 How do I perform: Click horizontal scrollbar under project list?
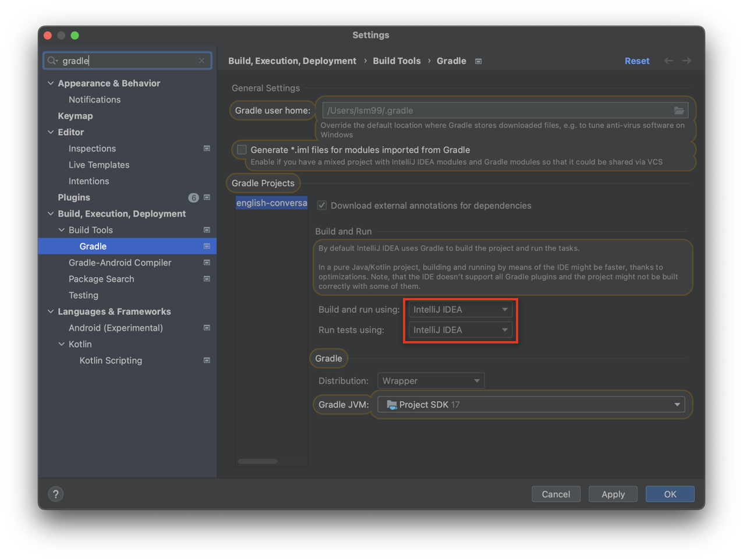pyautogui.click(x=258, y=462)
